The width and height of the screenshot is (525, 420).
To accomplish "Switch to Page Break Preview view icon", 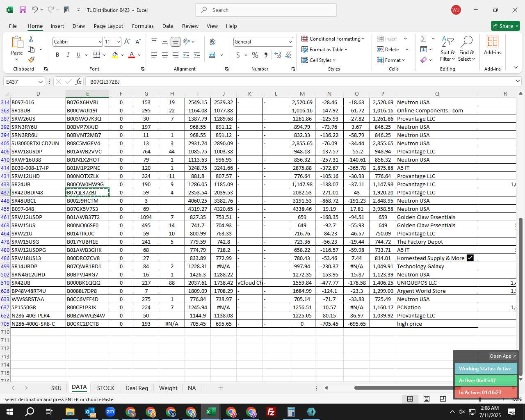I will click(x=443, y=399).
